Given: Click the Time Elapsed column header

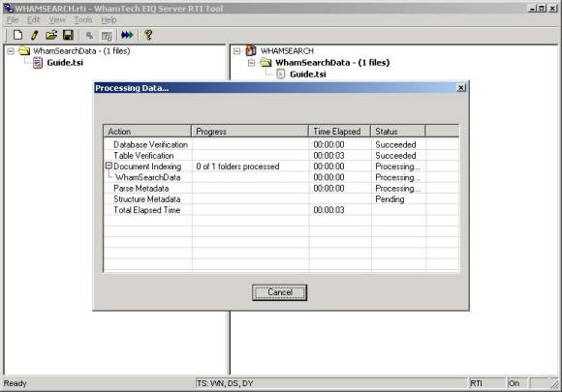Looking at the screenshot, I should [x=339, y=132].
